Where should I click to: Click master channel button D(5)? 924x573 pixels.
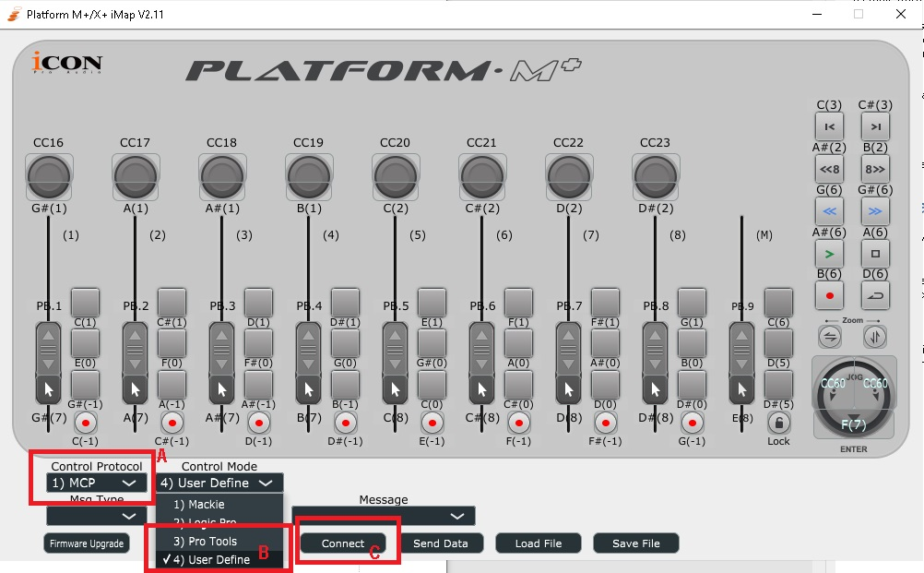click(778, 343)
